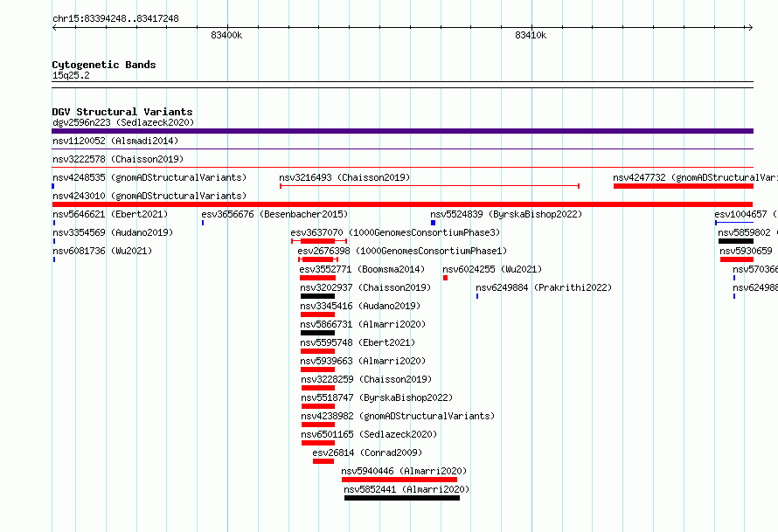Click nsv6249884 (Prakrithi2022) label
Viewport: 778px width, 532px height.
(x=544, y=287)
